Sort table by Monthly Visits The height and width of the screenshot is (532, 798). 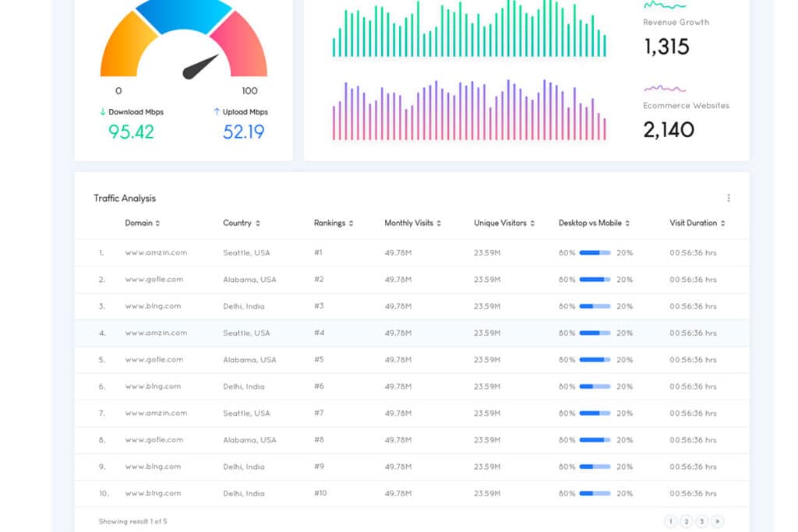click(x=439, y=224)
